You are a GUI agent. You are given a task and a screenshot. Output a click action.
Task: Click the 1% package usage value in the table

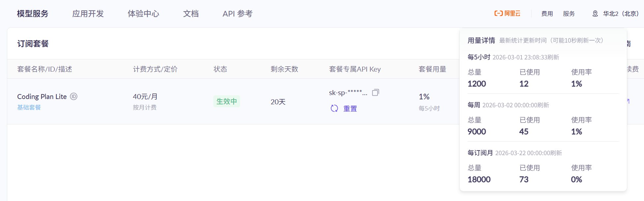[x=424, y=97]
